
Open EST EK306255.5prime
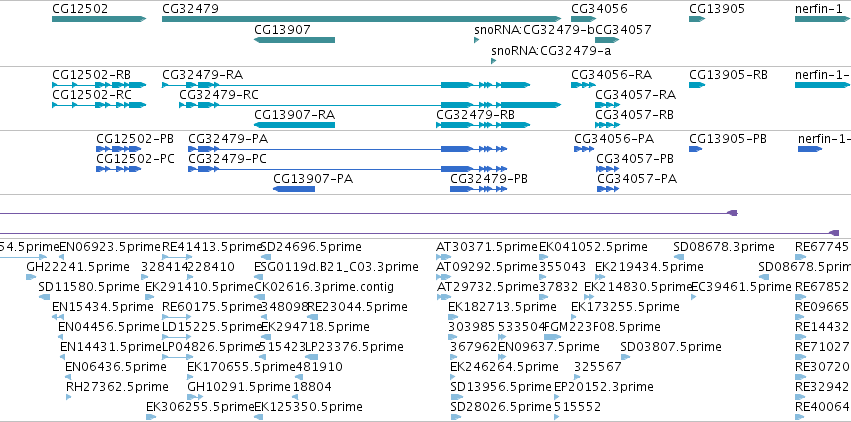click(200, 406)
